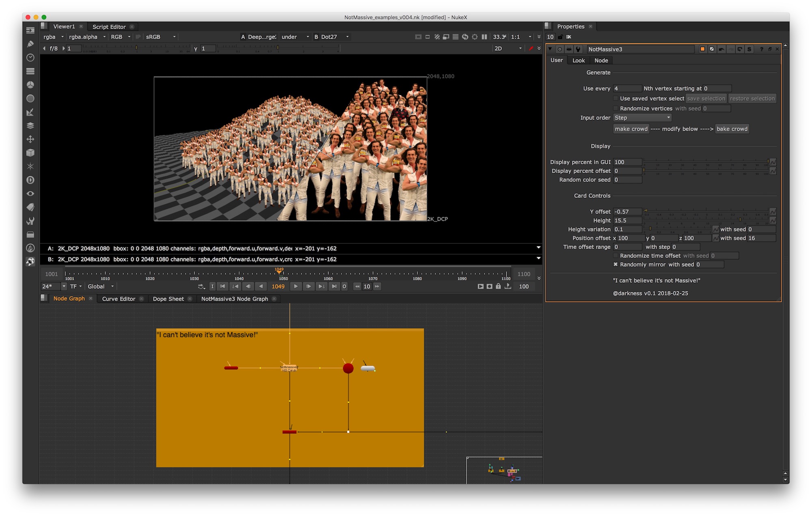Enable the Randomize vertices checkbox

pos(615,108)
